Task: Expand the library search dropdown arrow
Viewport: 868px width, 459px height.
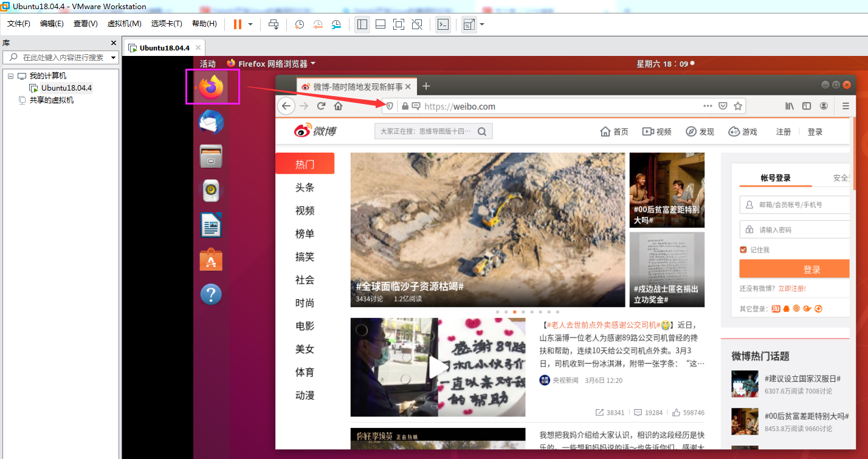Action: tap(113, 57)
